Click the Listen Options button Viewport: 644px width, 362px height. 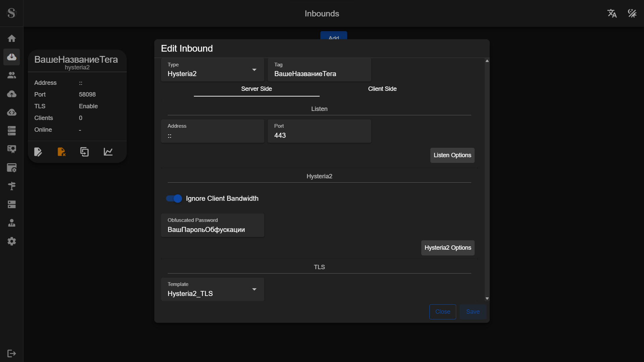[x=452, y=155]
